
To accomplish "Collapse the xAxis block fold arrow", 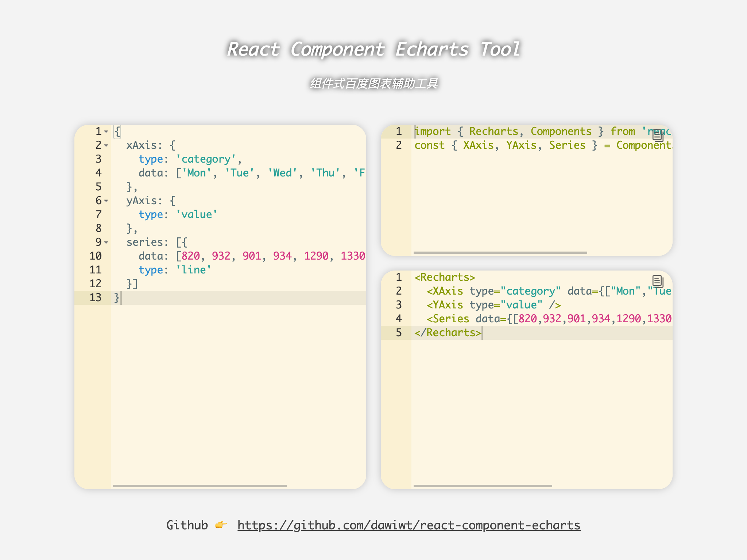I will click(106, 145).
